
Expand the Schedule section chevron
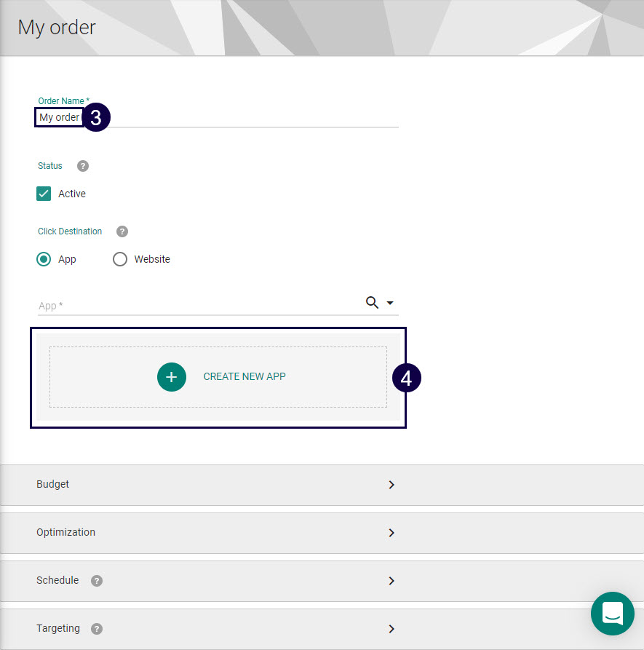(391, 581)
